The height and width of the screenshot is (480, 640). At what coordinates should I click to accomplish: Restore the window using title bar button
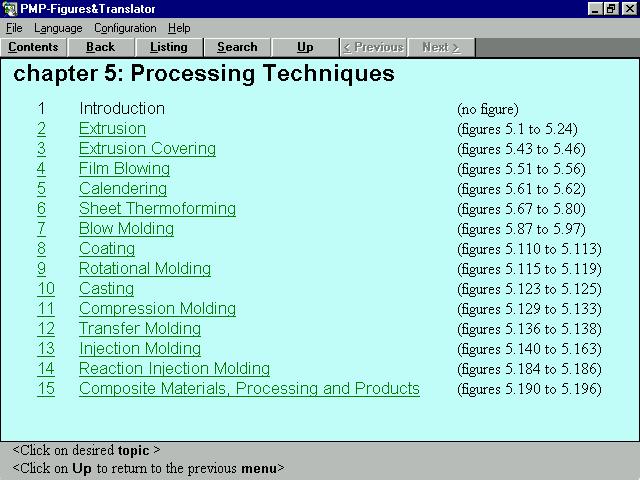point(611,9)
